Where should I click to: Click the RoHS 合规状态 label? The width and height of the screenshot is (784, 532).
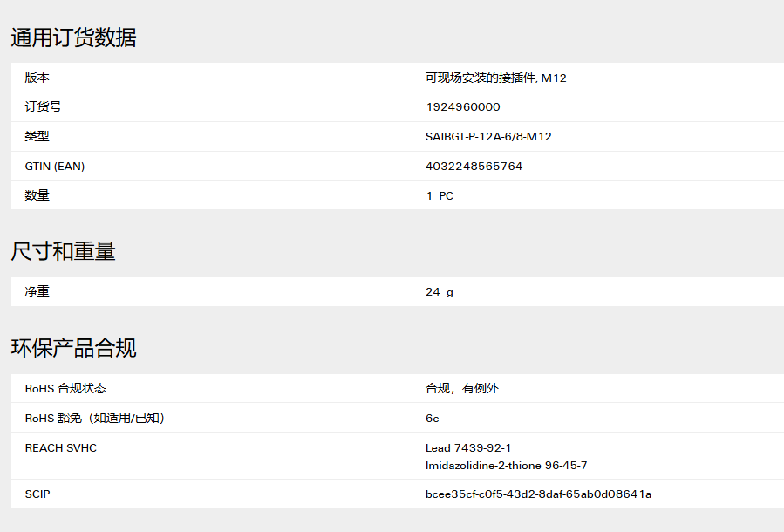click(65, 388)
